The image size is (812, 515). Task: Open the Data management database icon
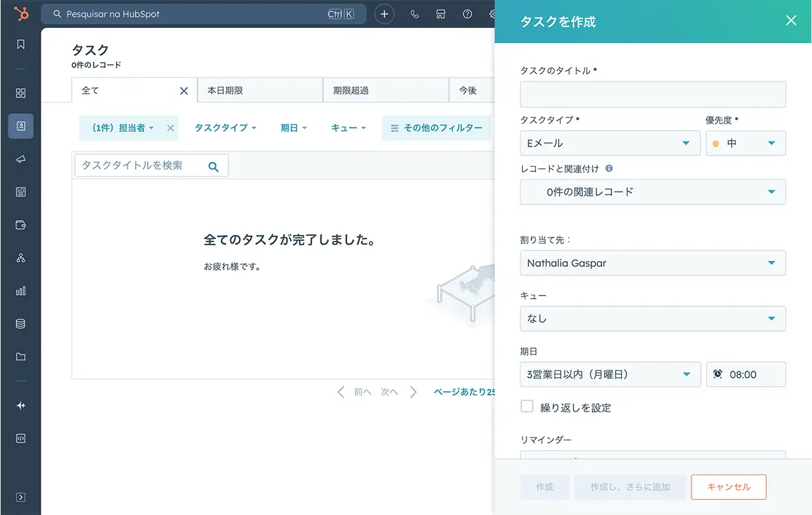tap(21, 324)
